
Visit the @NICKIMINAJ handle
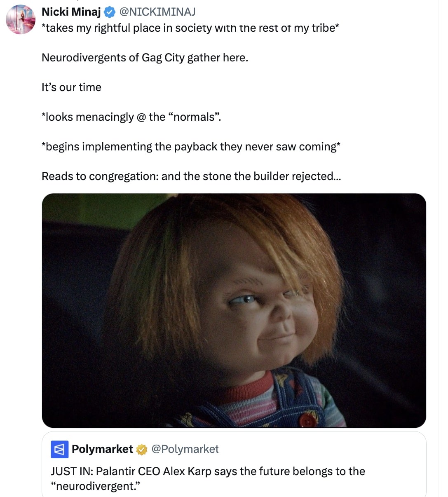coord(157,12)
